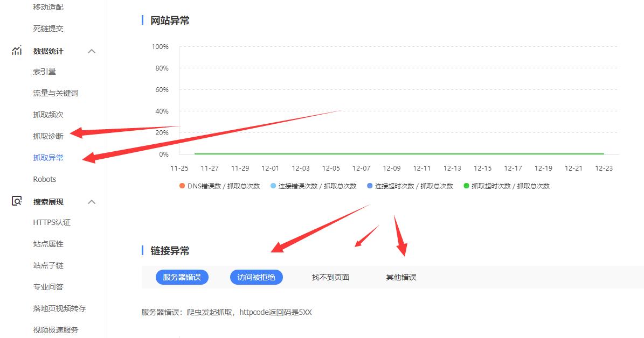This screenshot has height=338, width=644.
Task: Collapse the 数据统计 sidebar section
Action: click(x=91, y=51)
